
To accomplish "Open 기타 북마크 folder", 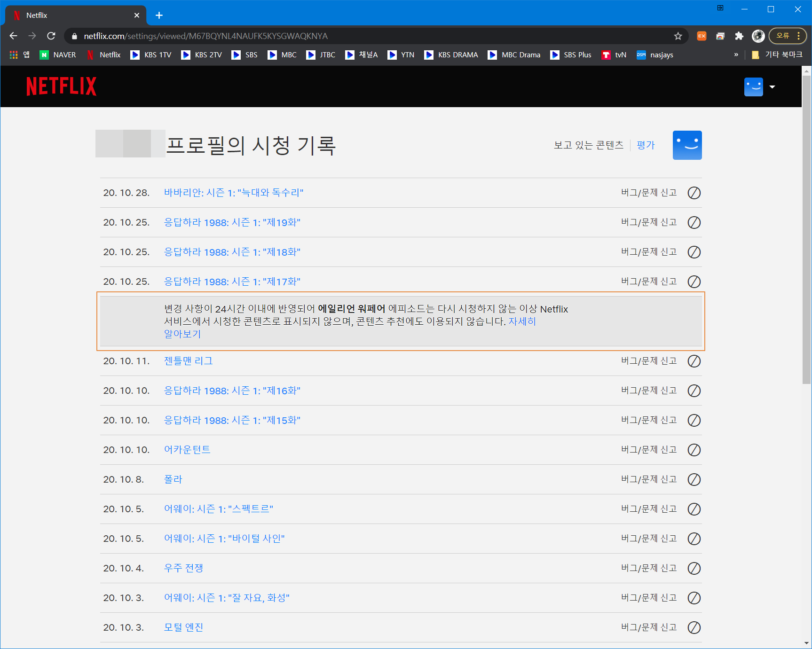I will tap(777, 55).
